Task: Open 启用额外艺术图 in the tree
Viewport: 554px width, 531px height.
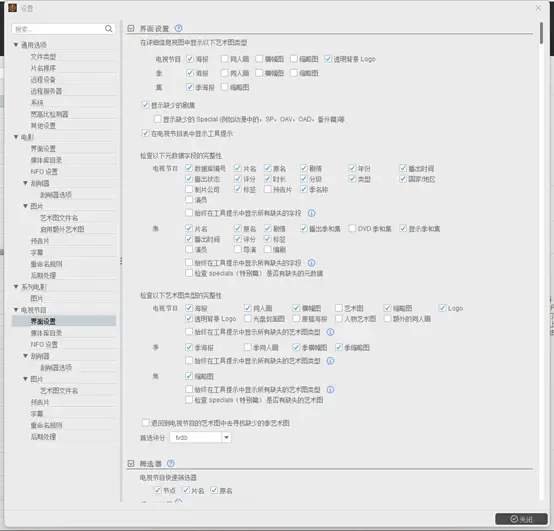Action: click(62, 229)
